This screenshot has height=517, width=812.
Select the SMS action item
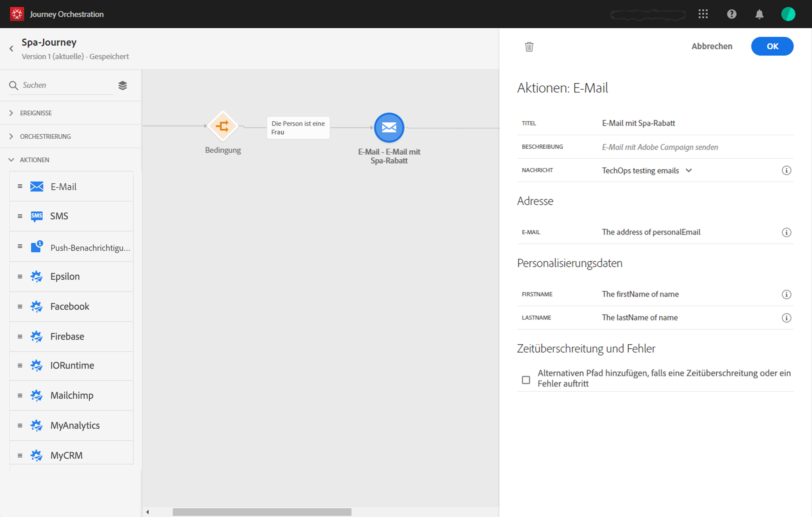[x=59, y=216]
